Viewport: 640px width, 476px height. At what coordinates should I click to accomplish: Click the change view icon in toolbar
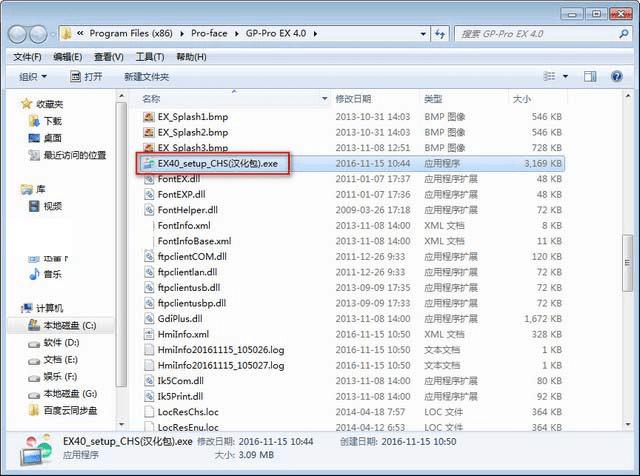coord(550,76)
